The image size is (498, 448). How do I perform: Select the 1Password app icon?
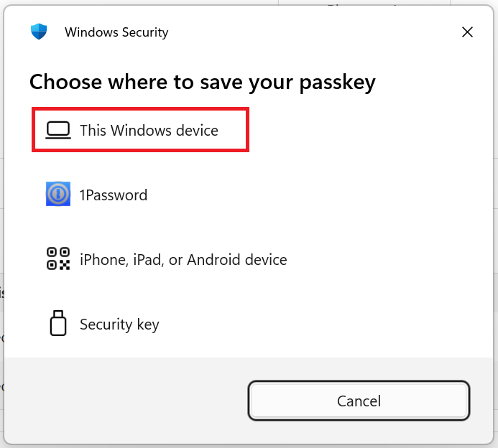(57, 195)
